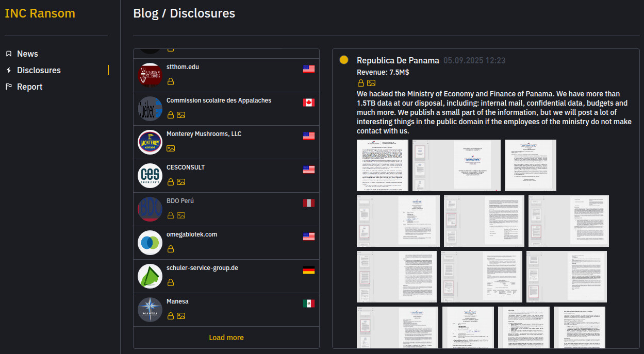Screen dimensions: 644x354
Task: Open the News section in the sidebar
Action: 27,54
